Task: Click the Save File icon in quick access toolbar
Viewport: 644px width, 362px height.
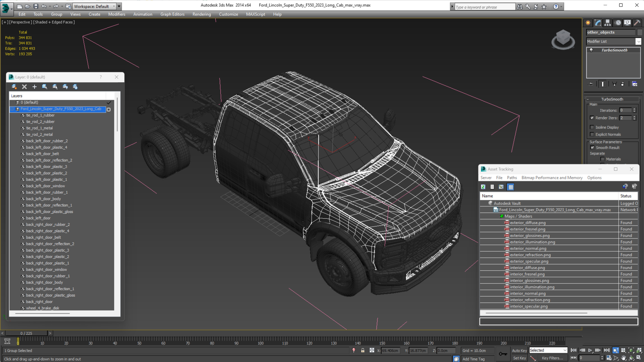Action: coord(36,6)
